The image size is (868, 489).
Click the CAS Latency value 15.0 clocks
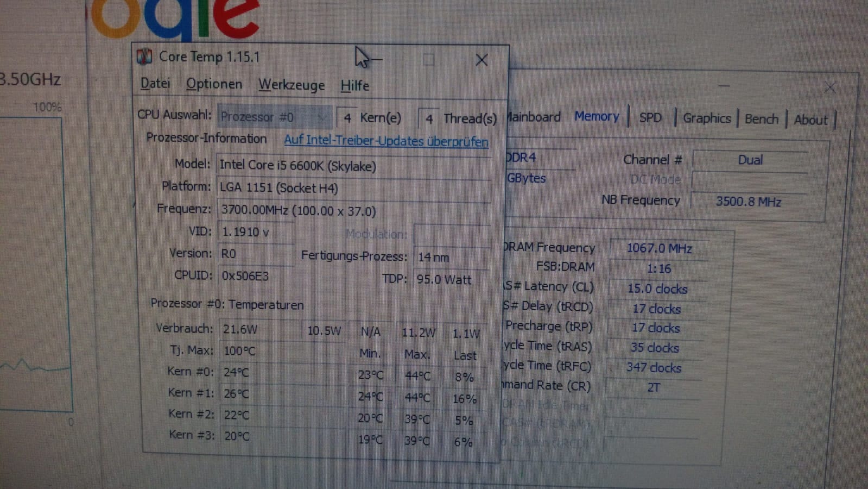tap(657, 289)
